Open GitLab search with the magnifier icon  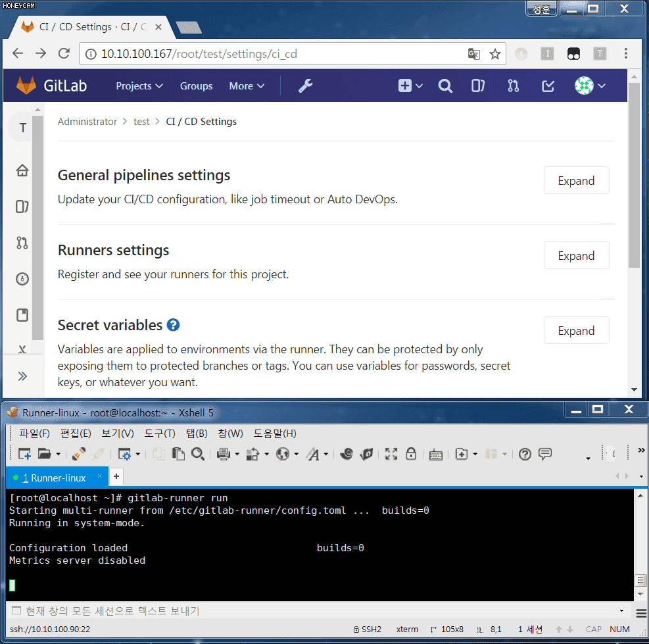[x=445, y=86]
